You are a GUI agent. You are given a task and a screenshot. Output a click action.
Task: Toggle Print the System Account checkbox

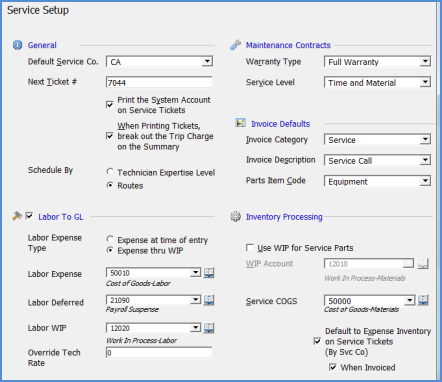click(109, 105)
